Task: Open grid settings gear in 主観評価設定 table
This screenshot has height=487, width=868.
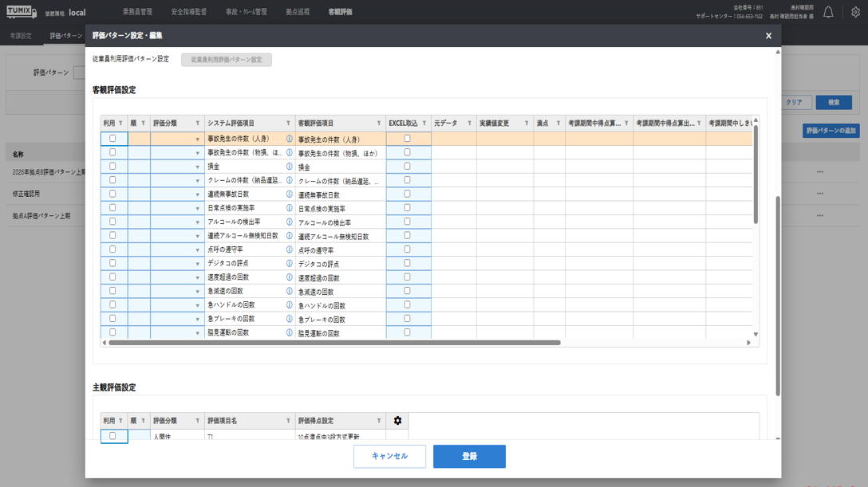Action: (397, 421)
